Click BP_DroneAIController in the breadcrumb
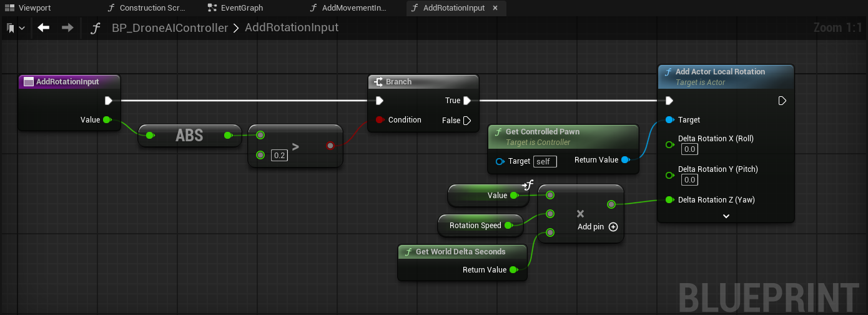Viewport: 868px width, 315px height. pos(170,27)
